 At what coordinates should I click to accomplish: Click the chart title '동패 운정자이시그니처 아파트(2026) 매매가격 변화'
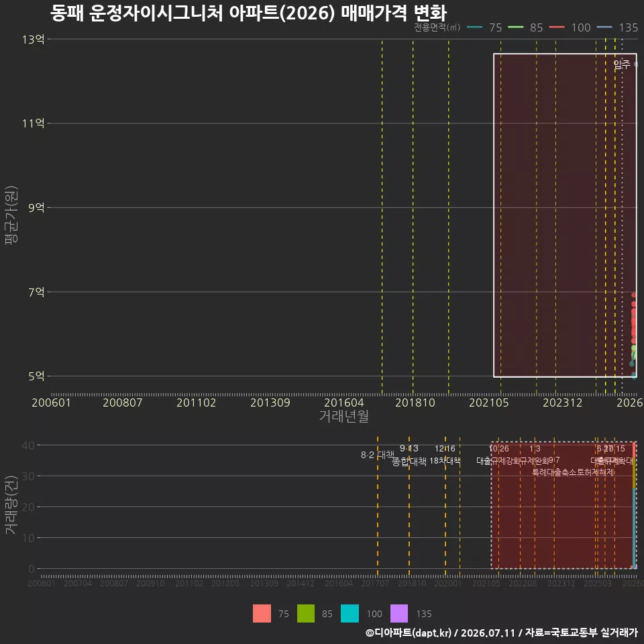point(248,13)
